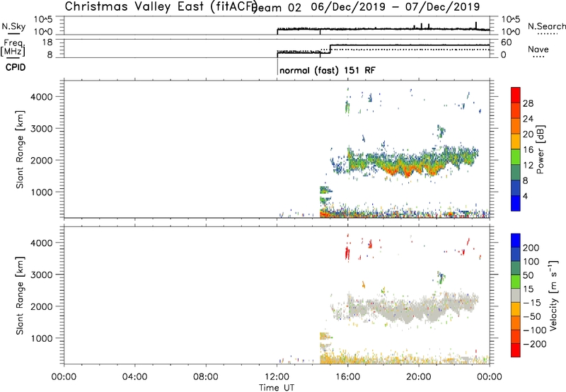The image size is (566, 392).
Task: Click the date range '06/Dec/2019 - 07/Dec/2019'
Action: [x=395, y=6]
